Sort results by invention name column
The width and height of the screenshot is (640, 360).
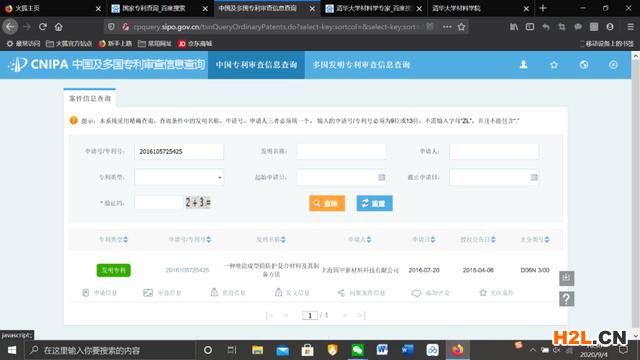coord(271,240)
